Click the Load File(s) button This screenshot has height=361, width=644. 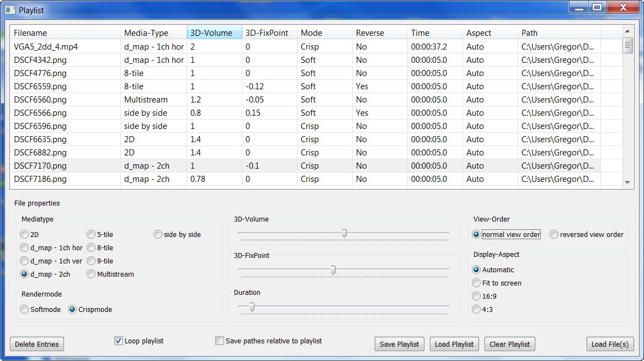(x=610, y=344)
